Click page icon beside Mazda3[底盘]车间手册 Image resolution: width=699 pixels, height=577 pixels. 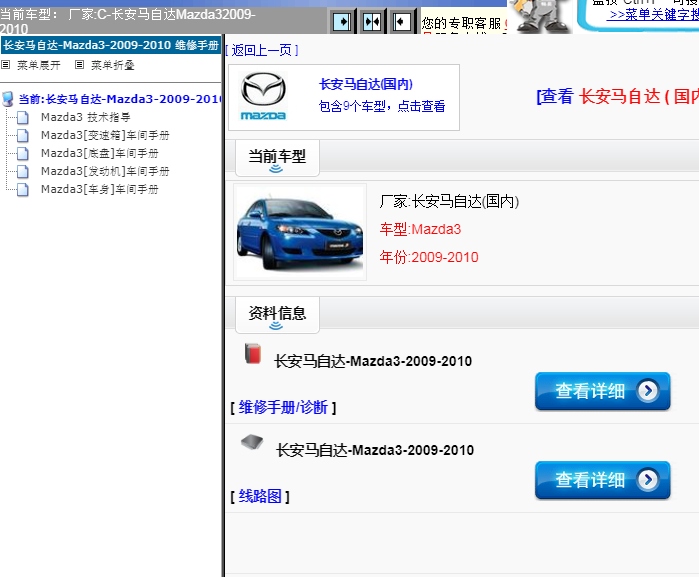click(x=23, y=154)
